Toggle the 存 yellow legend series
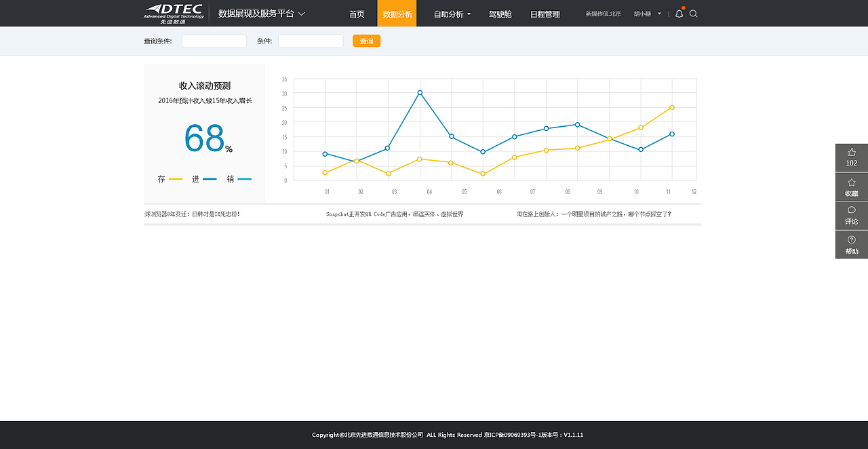This screenshot has width=868, height=449. (x=170, y=179)
